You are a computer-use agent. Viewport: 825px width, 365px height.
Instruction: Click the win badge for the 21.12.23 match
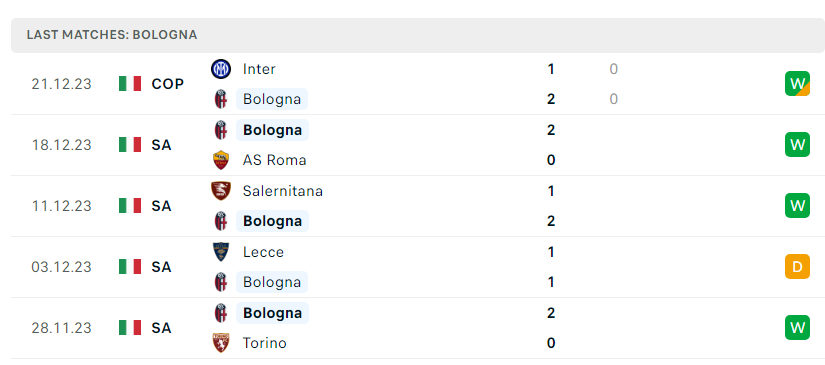(797, 84)
